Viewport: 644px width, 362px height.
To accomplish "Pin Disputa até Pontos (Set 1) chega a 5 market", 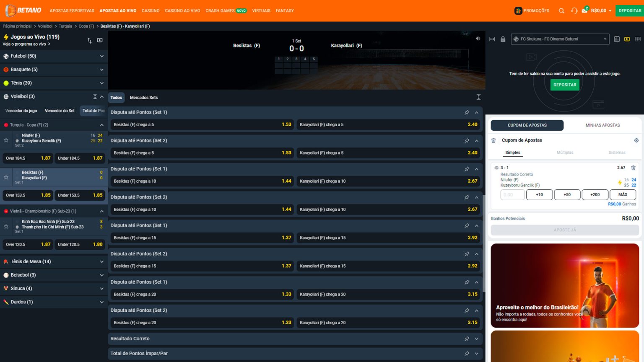I will [467, 112].
